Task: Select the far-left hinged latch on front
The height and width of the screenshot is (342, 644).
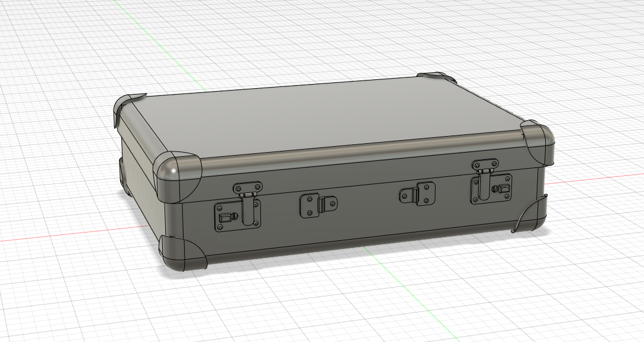Action: (x=238, y=207)
